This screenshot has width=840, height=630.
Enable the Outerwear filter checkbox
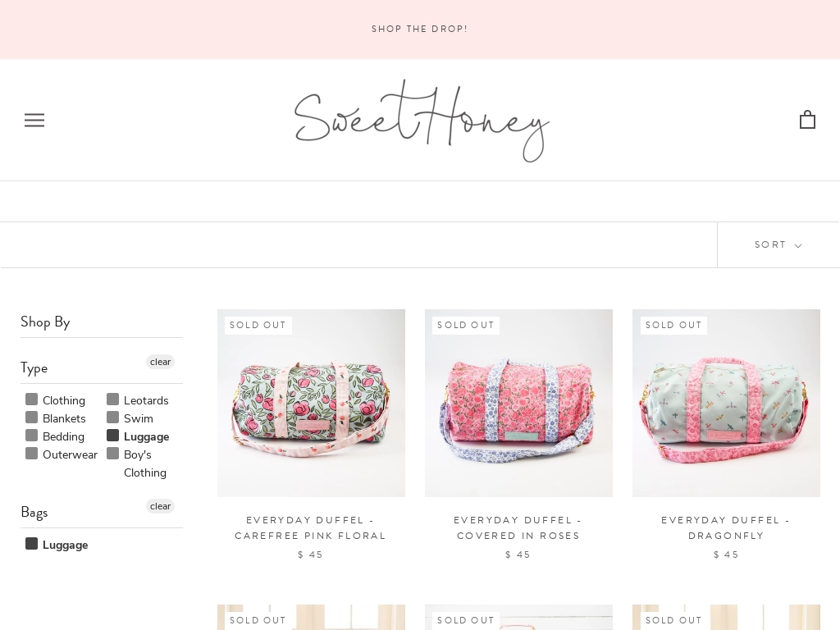pyautogui.click(x=31, y=454)
